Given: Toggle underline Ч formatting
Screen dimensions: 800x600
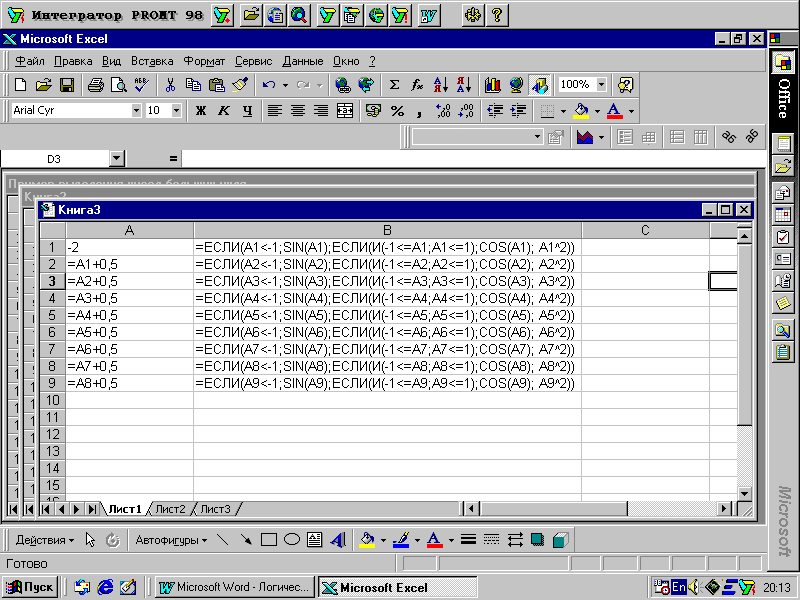Looking at the screenshot, I should click(247, 110).
